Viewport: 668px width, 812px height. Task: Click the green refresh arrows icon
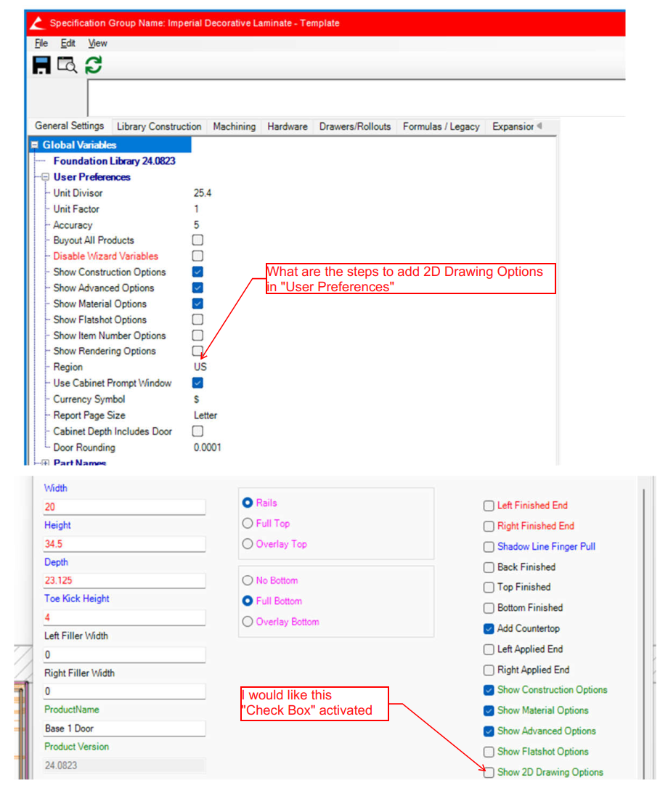point(94,65)
